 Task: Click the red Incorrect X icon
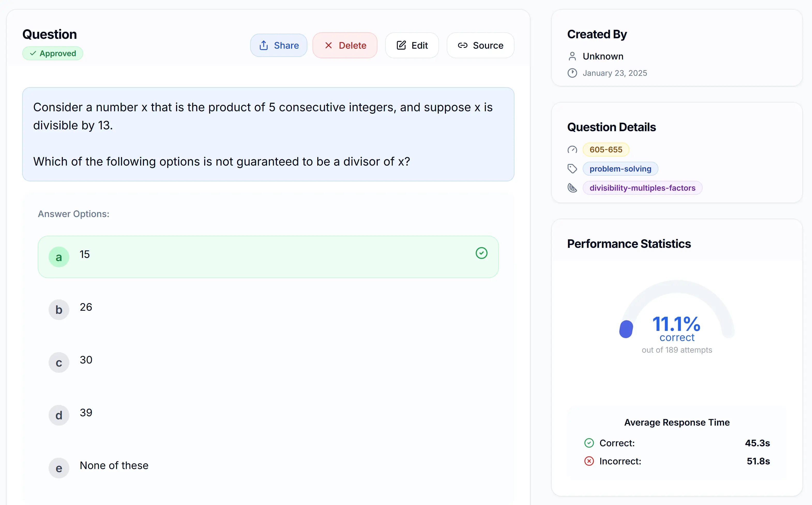tap(589, 461)
